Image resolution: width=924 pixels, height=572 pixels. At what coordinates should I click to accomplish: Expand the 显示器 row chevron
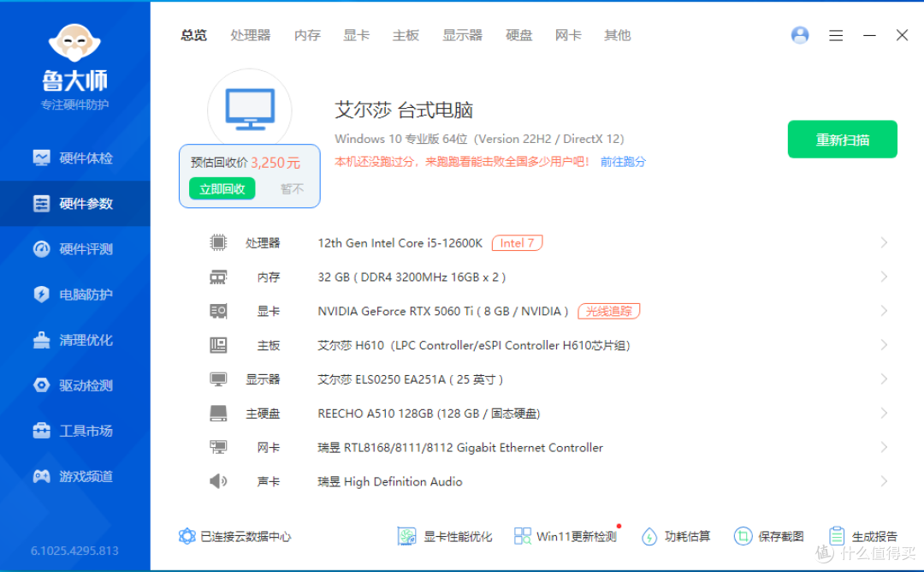click(x=884, y=379)
